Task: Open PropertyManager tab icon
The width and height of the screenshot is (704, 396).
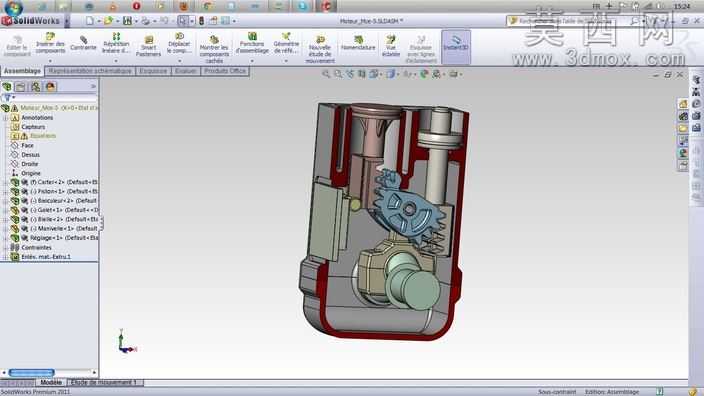Action: (x=21, y=87)
